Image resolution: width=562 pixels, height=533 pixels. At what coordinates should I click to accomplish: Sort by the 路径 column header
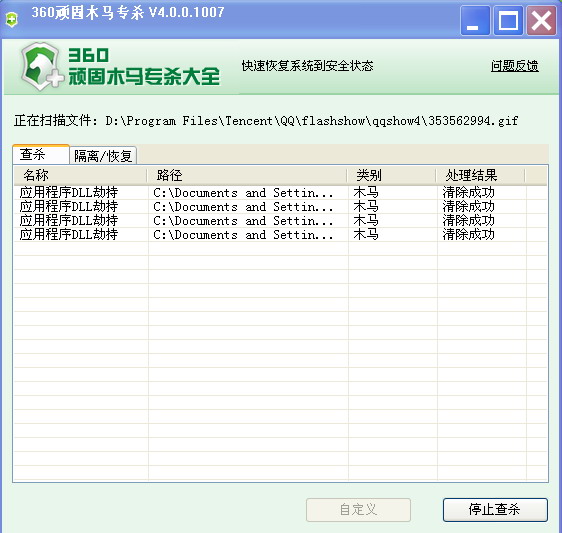pos(247,175)
